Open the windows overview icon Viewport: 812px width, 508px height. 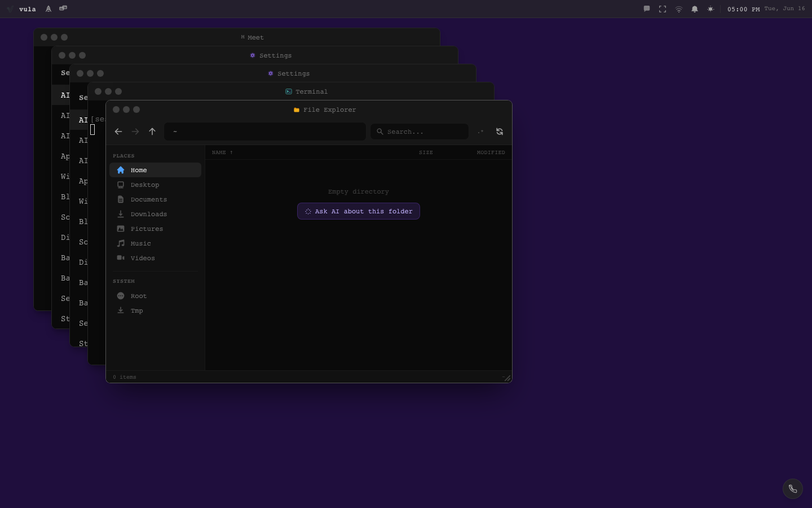63,8
